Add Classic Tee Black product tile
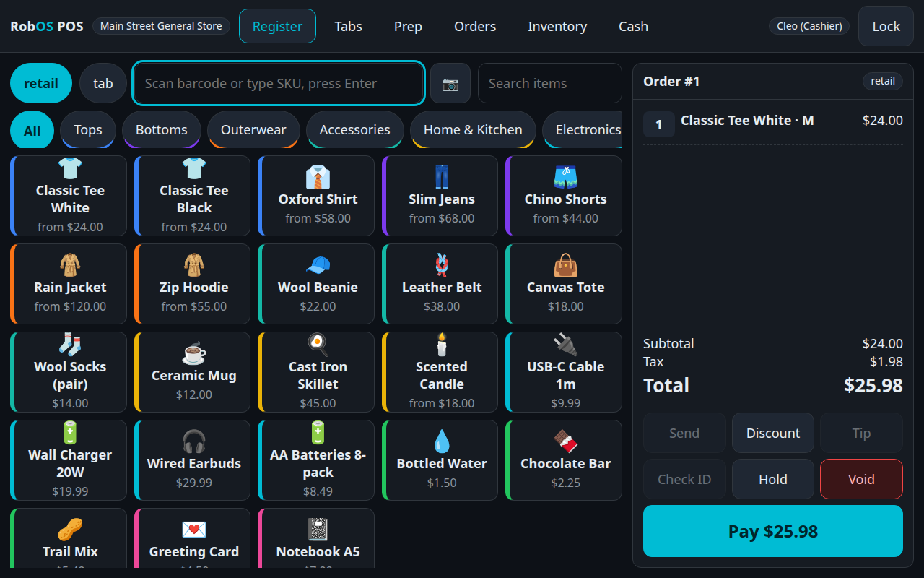This screenshot has height=578, width=924. (x=193, y=196)
